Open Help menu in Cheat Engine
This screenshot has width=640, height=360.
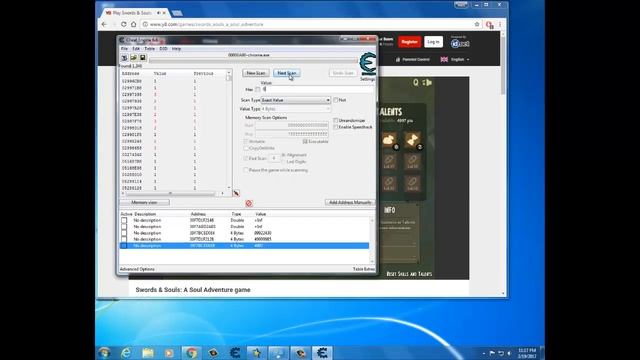coord(176,49)
